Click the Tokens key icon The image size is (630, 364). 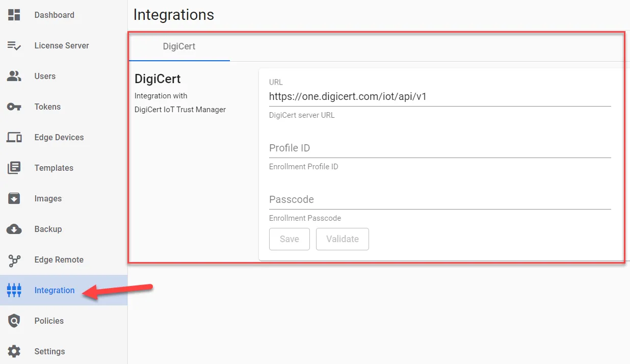pyautogui.click(x=14, y=107)
